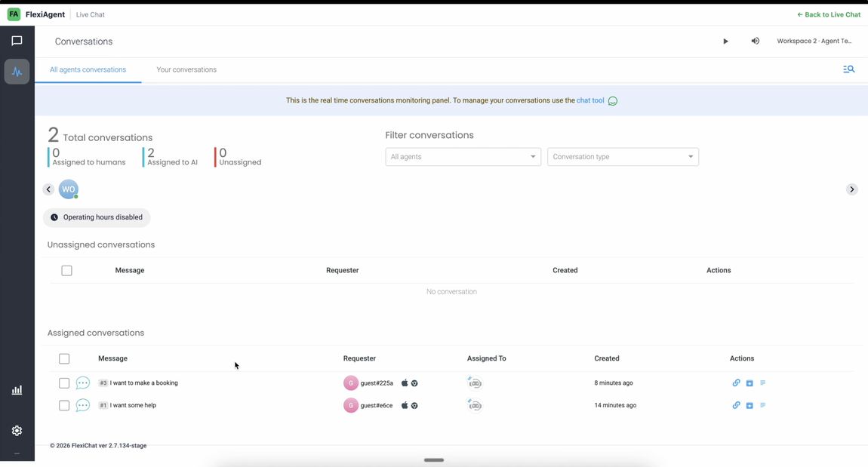Click the transcript lines icon for guest#e6ce
This screenshot has height=467, width=868.
coord(763,406)
